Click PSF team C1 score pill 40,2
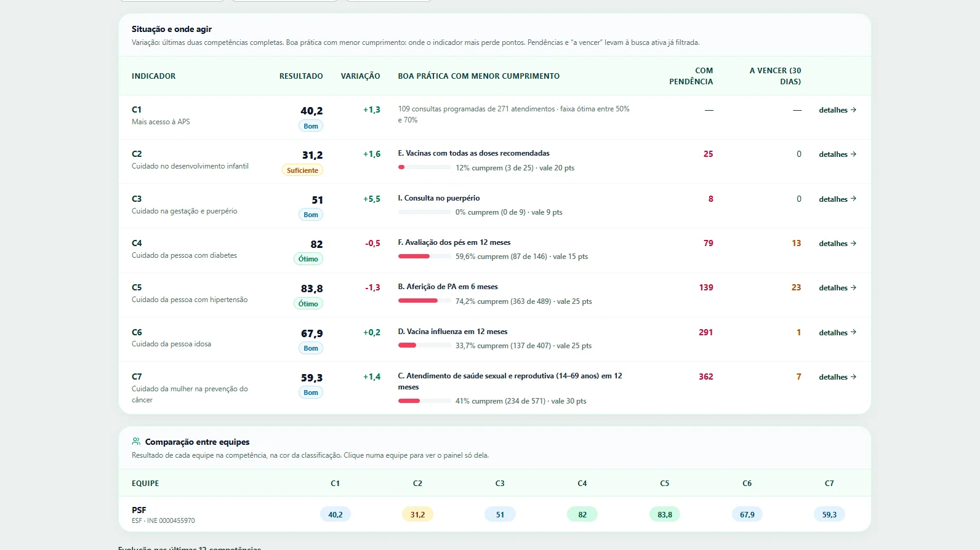Viewport: 980px width, 550px height. click(x=335, y=514)
